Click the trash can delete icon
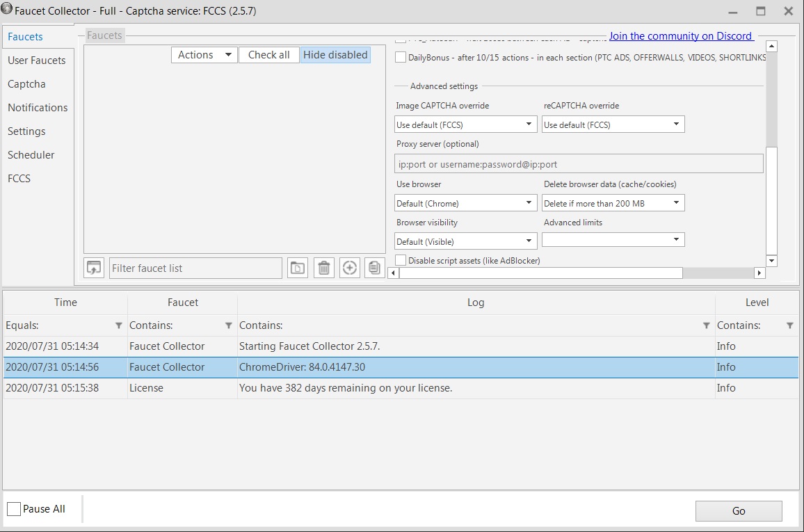The width and height of the screenshot is (804, 532). point(323,268)
